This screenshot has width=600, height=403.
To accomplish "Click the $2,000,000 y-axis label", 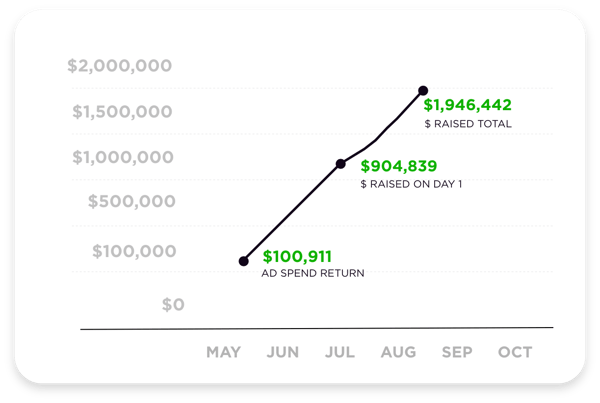I will click(x=119, y=66).
